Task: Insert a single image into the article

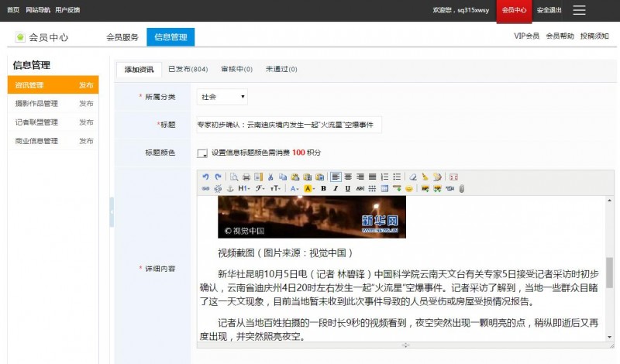Action: (x=425, y=188)
